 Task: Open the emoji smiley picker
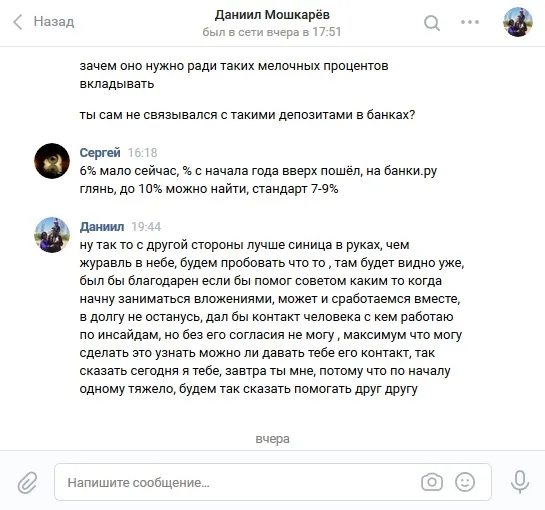click(x=465, y=482)
